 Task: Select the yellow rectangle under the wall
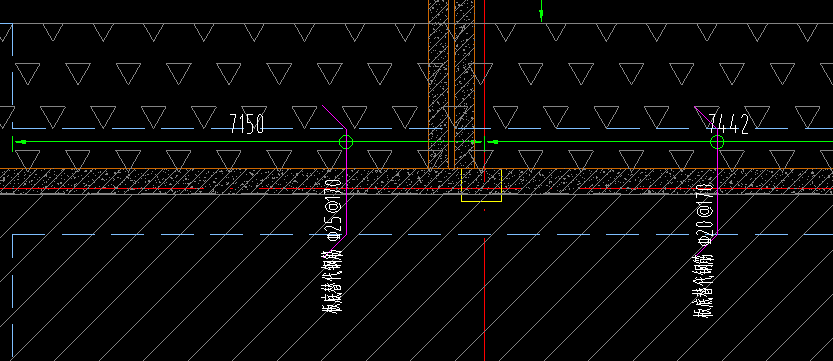tap(481, 185)
